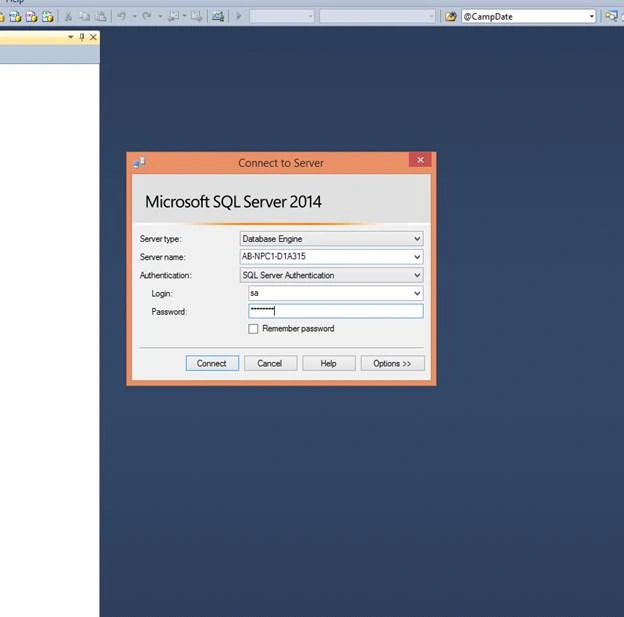
Task: Click the Undo arrow icon
Action: [x=121, y=16]
